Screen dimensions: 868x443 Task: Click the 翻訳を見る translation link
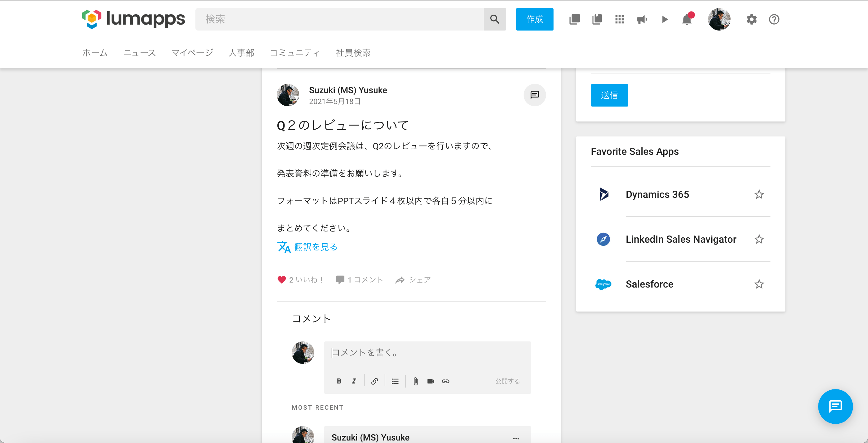(315, 247)
